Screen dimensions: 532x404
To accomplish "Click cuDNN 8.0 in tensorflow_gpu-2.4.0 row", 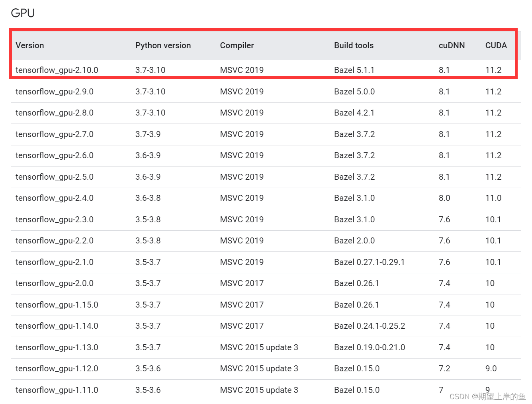I will pyautogui.click(x=444, y=198).
